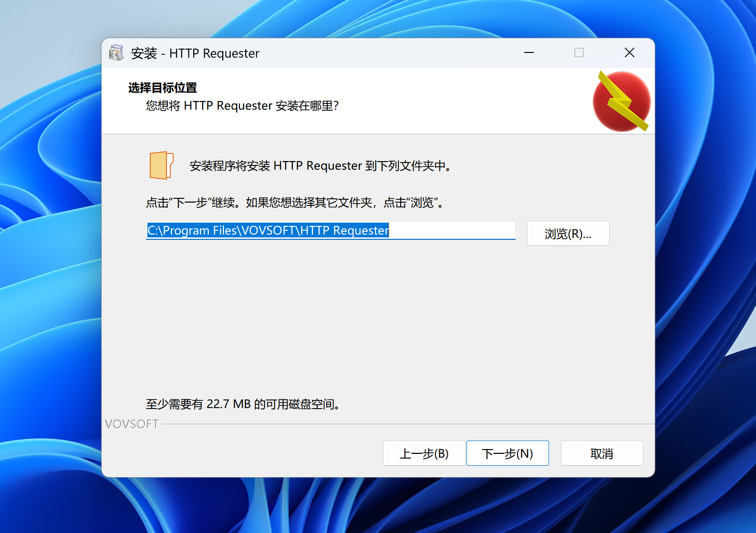Click the installation path text field

tap(330, 231)
